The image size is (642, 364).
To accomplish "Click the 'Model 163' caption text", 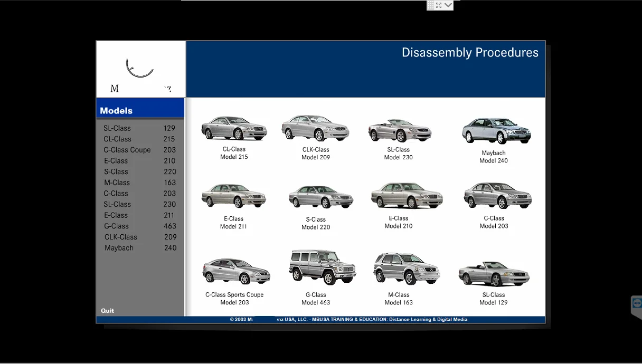I will point(399,303).
